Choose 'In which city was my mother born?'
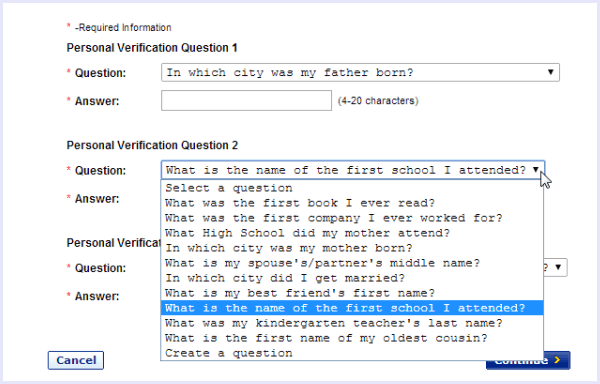 pos(352,248)
